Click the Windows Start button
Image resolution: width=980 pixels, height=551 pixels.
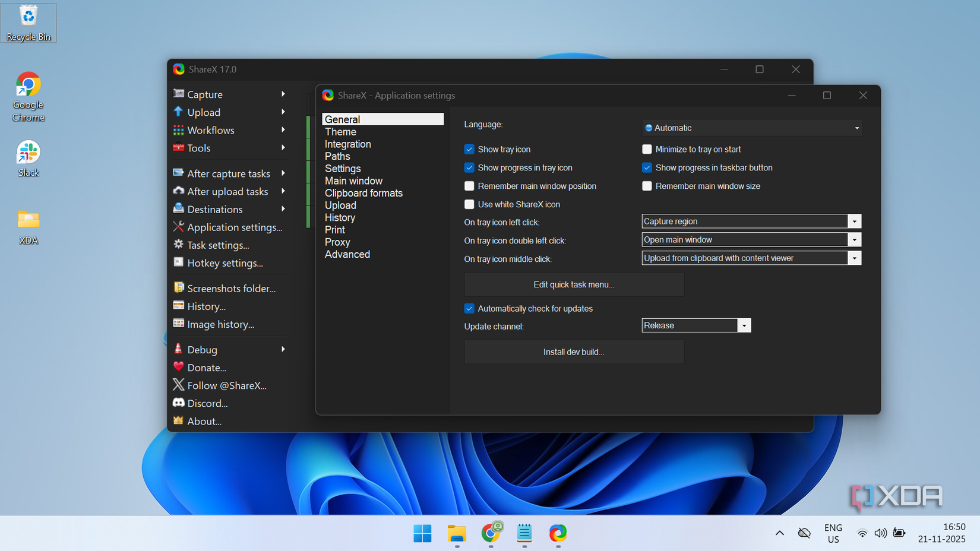tap(422, 533)
